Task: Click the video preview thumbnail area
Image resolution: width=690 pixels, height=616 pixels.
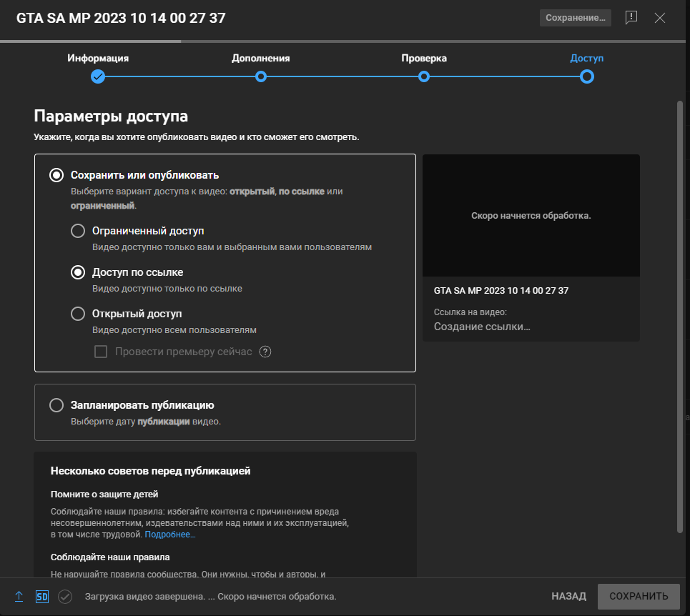Action: coord(531,215)
